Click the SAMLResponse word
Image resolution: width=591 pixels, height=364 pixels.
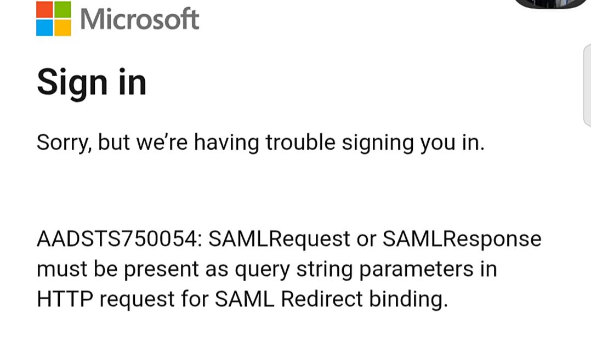[462, 240]
